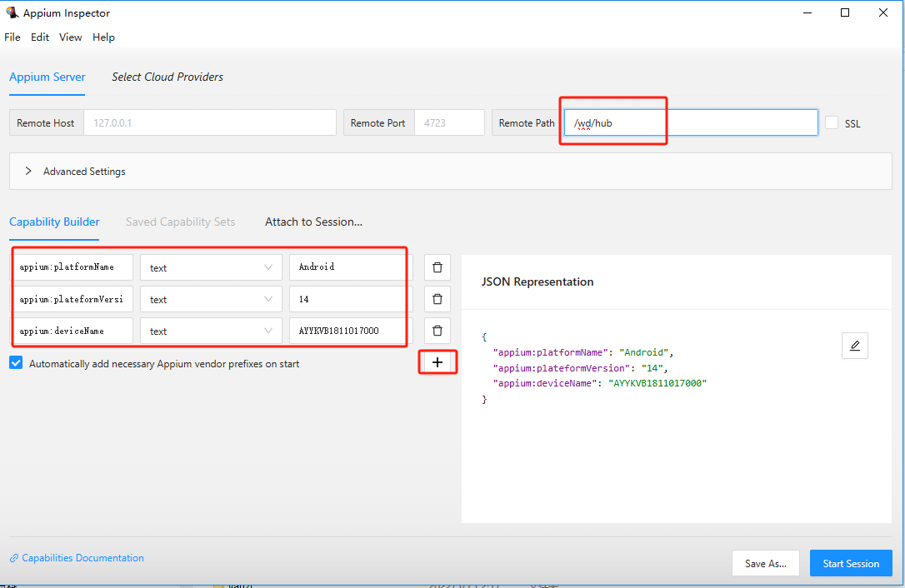
Task: Toggle the SSL checkbox
Action: (x=832, y=123)
